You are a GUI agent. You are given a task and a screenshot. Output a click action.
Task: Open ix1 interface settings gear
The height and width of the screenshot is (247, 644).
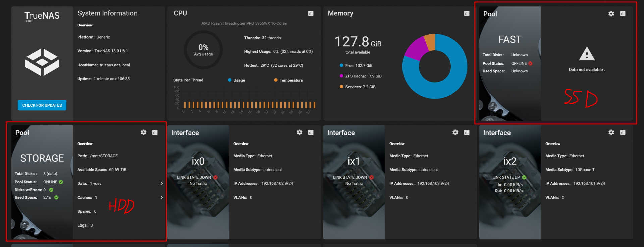(x=455, y=132)
